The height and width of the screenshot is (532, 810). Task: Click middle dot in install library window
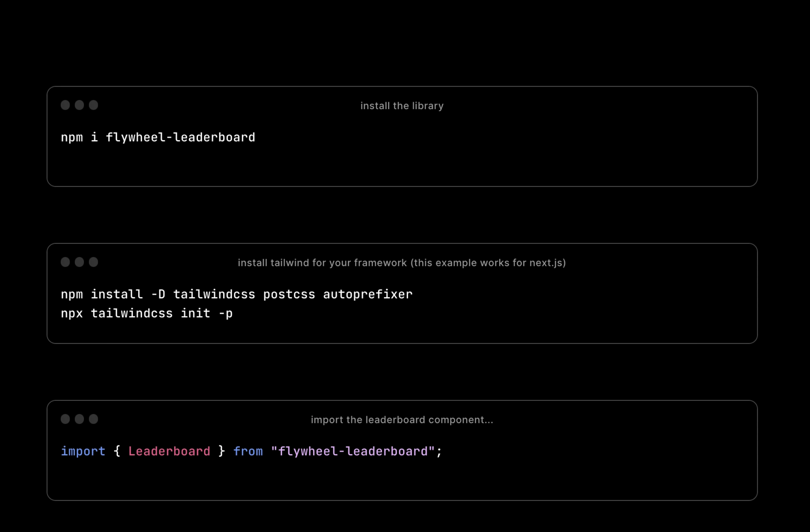pos(79,105)
